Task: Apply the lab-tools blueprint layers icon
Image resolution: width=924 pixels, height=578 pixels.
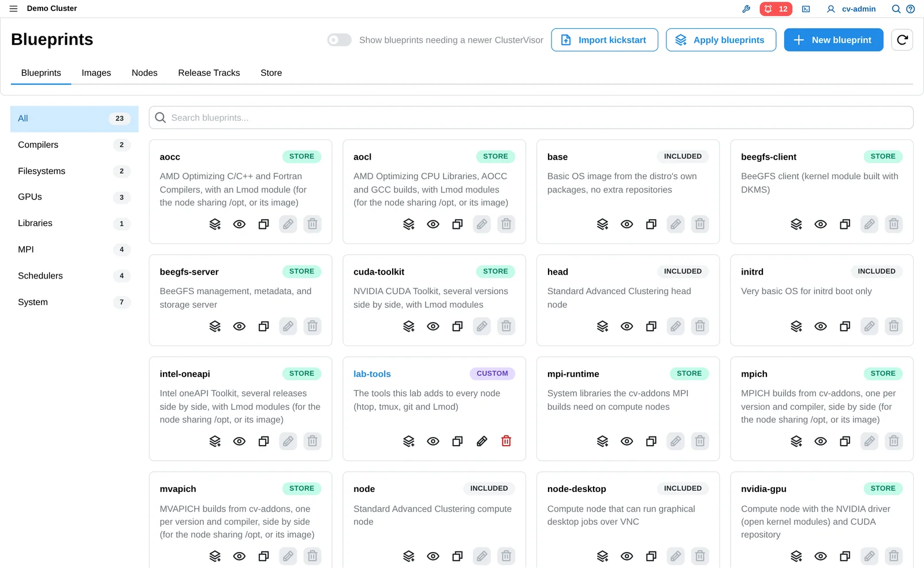Action: pos(409,442)
